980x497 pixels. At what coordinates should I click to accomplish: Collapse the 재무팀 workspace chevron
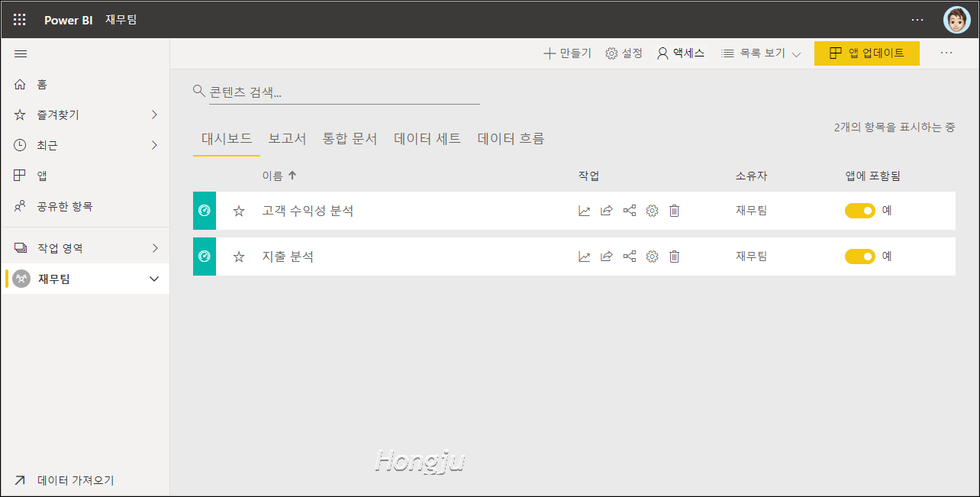click(x=154, y=279)
